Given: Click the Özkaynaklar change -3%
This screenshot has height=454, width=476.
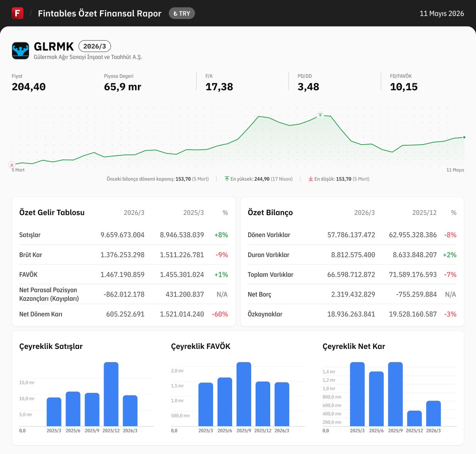Looking at the screenshot, I should click(450, 314).
